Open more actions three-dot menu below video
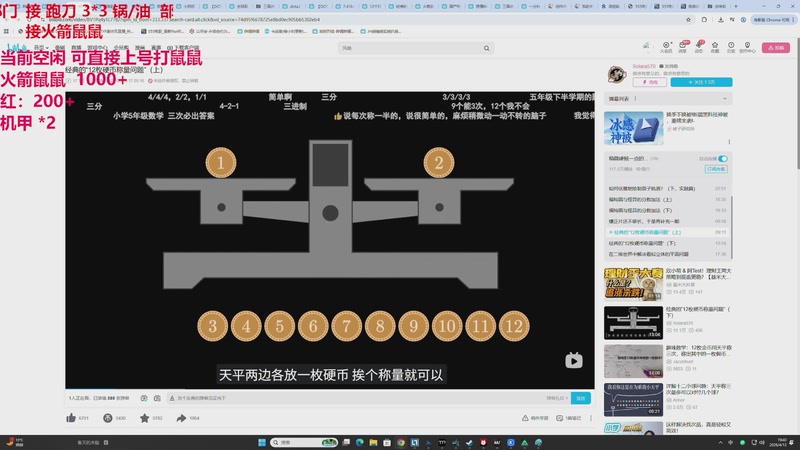Screen dimensions: 800x450 (x=591, y=418)
